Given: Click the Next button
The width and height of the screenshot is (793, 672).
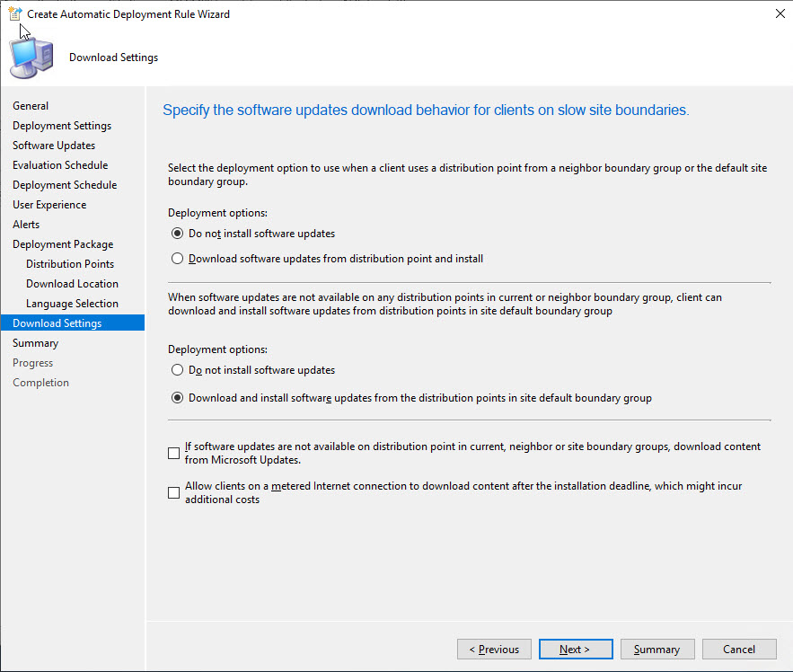Looking at the screenshot, I should click(575, 650).
